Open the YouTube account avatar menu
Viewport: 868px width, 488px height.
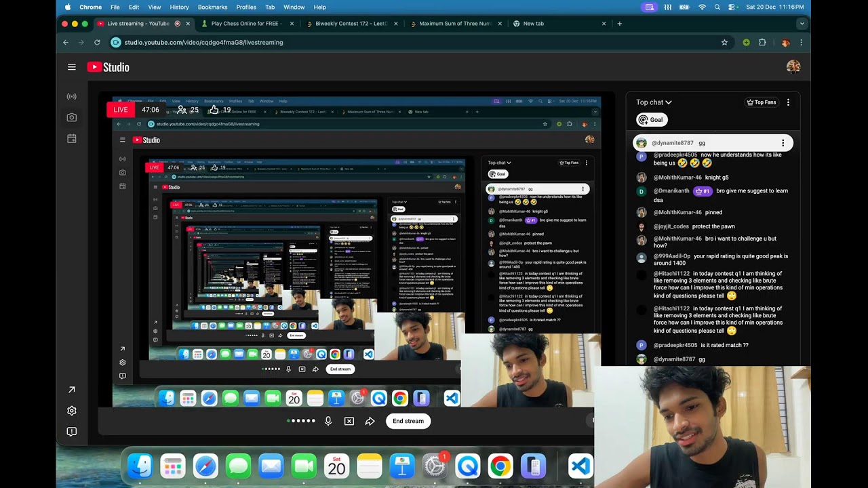(x=793, y=66)
